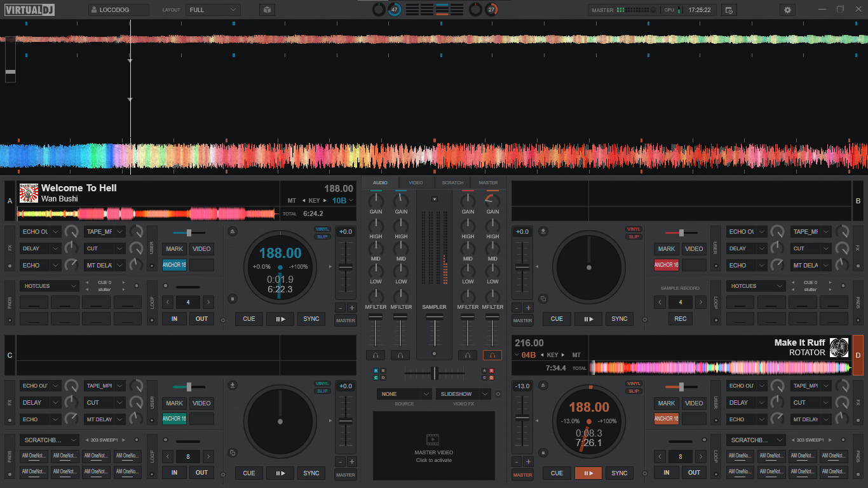Toggle the leftmost headphone cue icon in mixer
Screen dimensions: 868x488
tap(376, 355)
